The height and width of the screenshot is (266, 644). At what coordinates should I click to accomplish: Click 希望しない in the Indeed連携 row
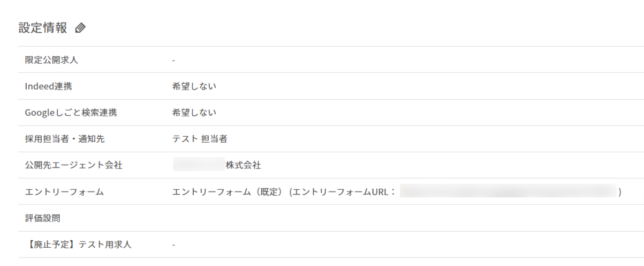coord(194,86)
